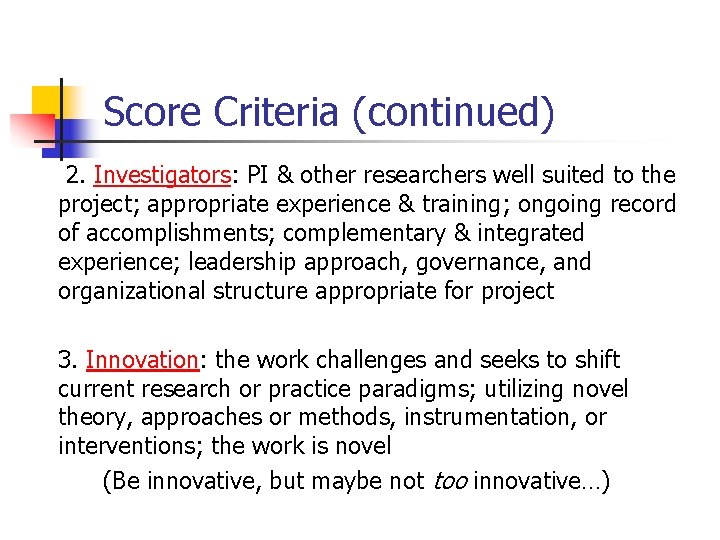Select the Score Criteria (continued) title
This screenshot has height=540, width=720.
(x=329, y=112)
